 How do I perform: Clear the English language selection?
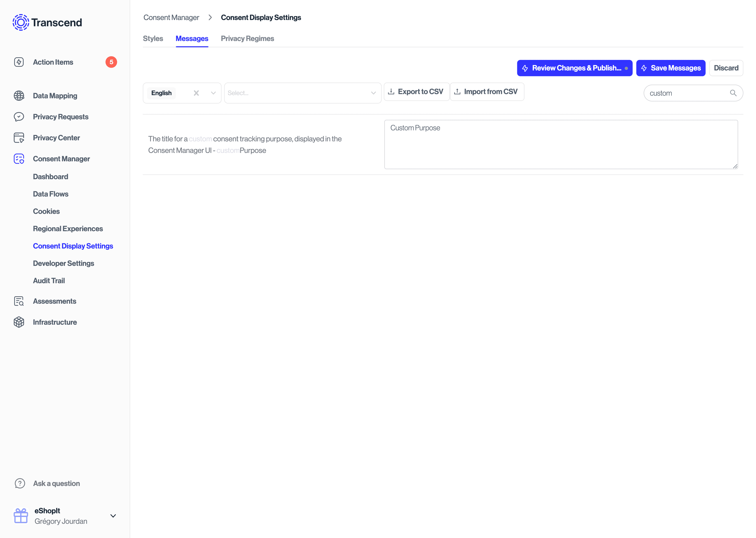196,93
